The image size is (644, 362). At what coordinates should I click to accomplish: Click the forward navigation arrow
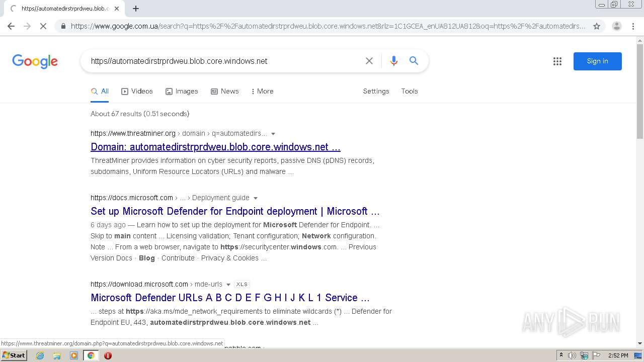coord(27,26)
